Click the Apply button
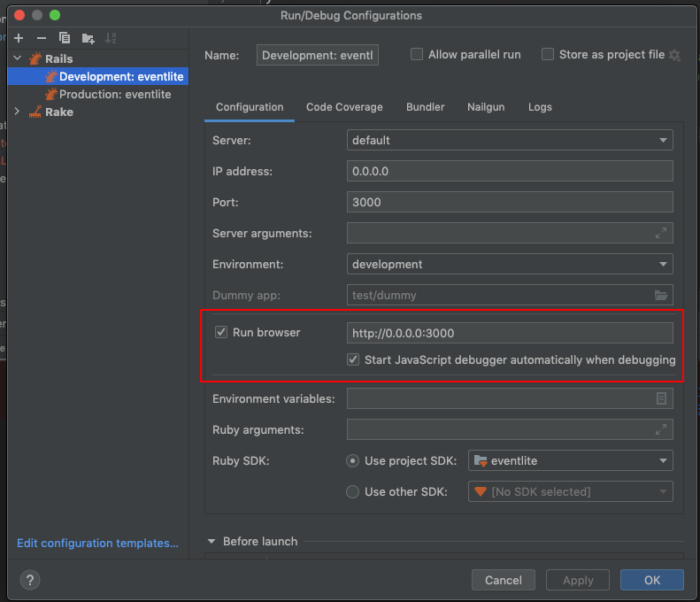 click(578, 580)
